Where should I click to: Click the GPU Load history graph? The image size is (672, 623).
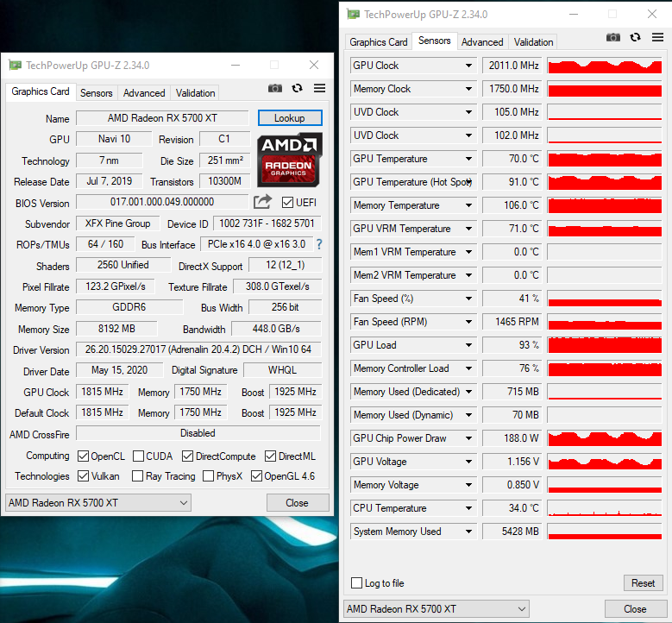click(x=605, y=345)
